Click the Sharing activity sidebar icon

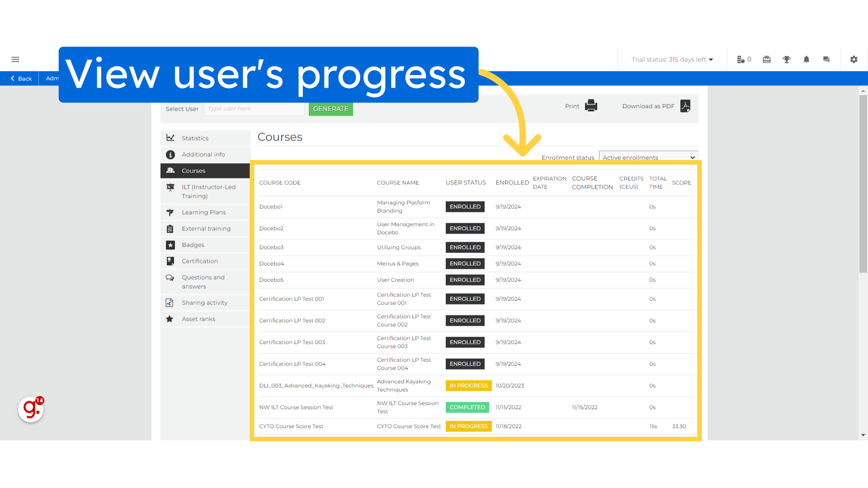pyautogui.click(x=170, y=302)
